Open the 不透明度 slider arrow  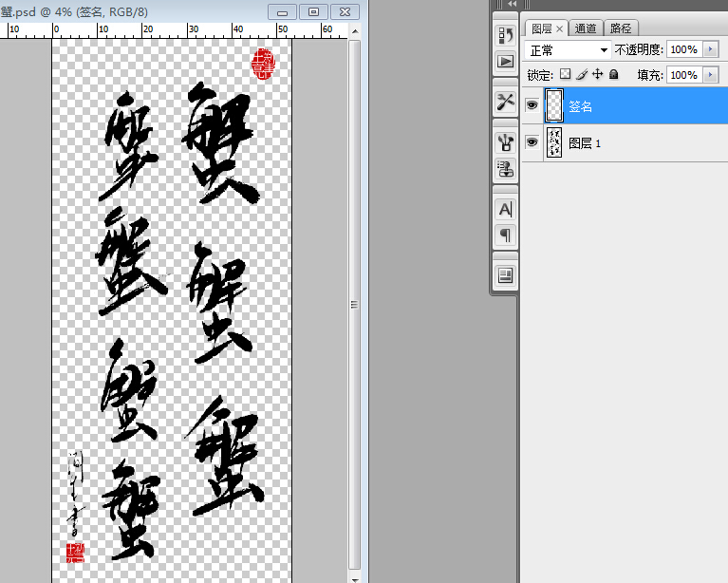point(710,49)
